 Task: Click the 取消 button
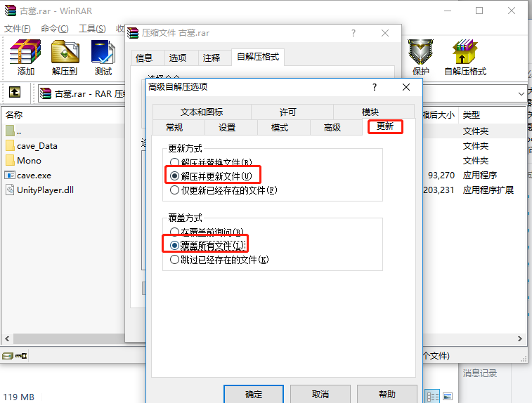click(x=320, y=394)
